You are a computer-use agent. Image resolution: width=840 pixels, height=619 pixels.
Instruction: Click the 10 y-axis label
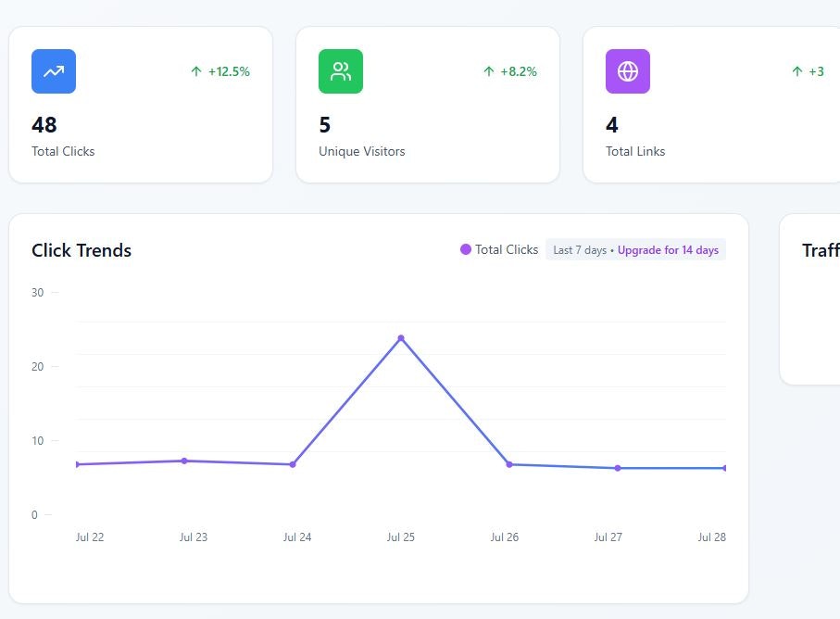click(37, 440)
